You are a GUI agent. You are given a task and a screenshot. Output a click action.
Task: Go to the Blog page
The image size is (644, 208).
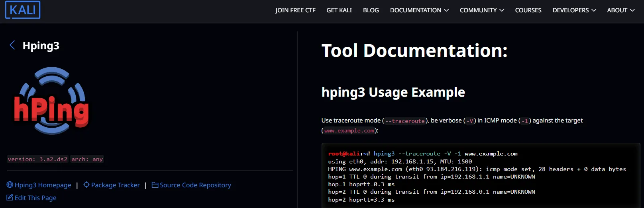pos(371,10)
